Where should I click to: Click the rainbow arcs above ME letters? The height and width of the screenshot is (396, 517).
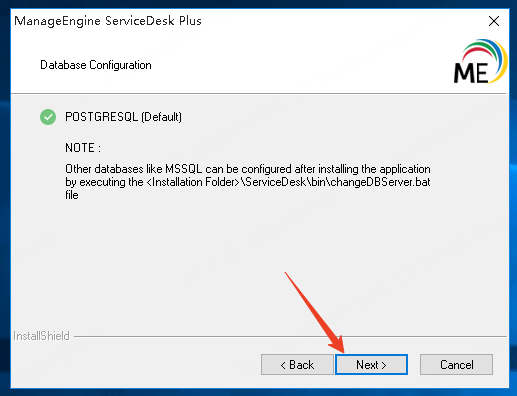pos(485,53)
